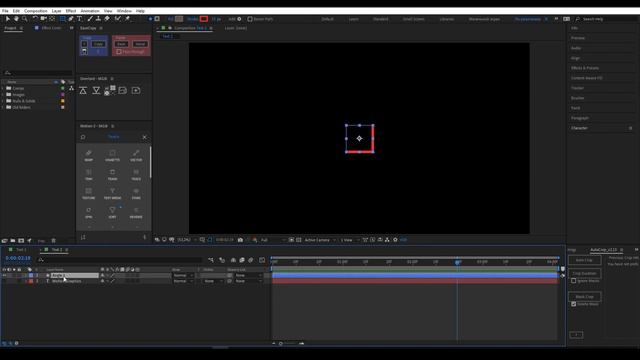Delete selected project item with trash icon
Viewport: 640px width, 360px height.
point(53,241)
